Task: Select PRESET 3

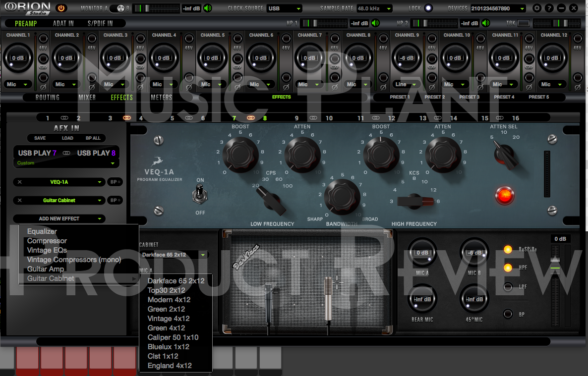Action: [470, 97]
